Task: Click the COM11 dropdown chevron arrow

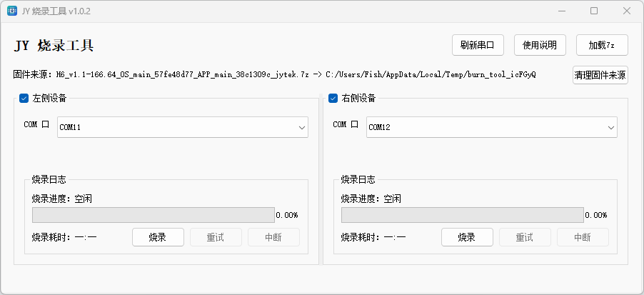Action: [x=302, y=128]
